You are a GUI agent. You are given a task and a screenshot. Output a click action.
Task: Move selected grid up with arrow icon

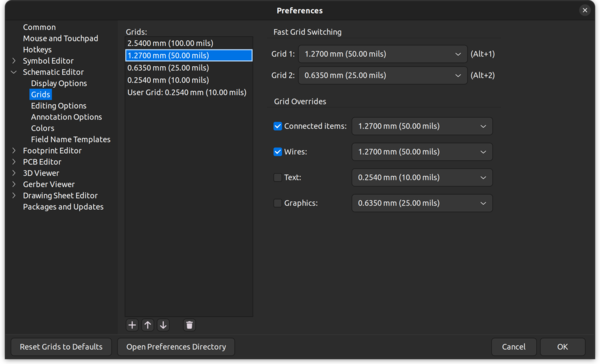[148, 325]
